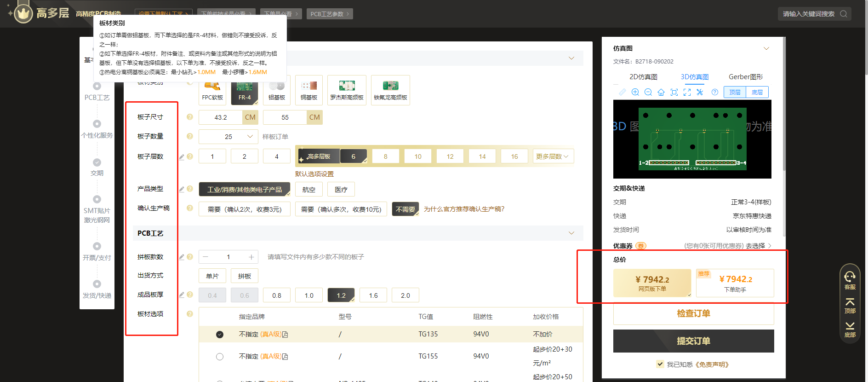Select the 铝基板 aluminum board material thumbnail
The image size is (868, 382).
point(277,90)
